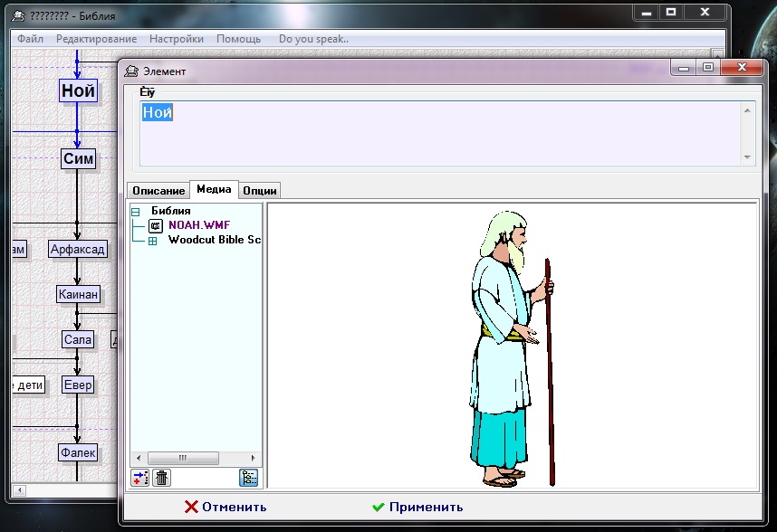Viewport: 777px width, 532px height.
Task: Select NOAH.WMF in the media tree
Action: (198, 226)
